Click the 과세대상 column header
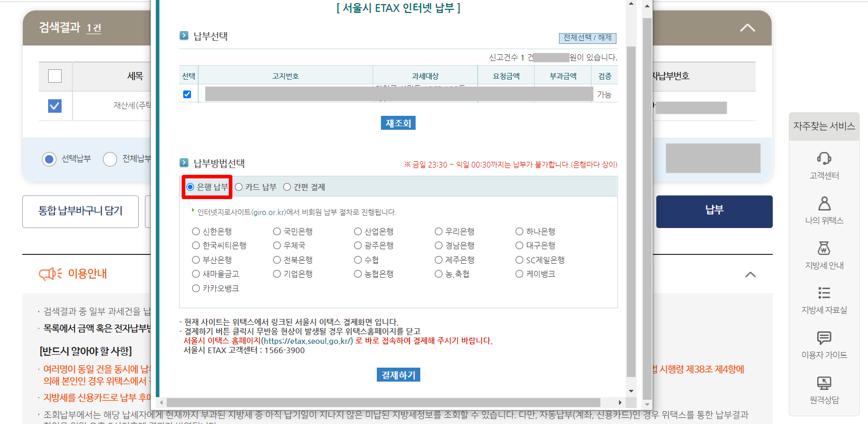Screen dimensions: 868x424 coord(425,76)
